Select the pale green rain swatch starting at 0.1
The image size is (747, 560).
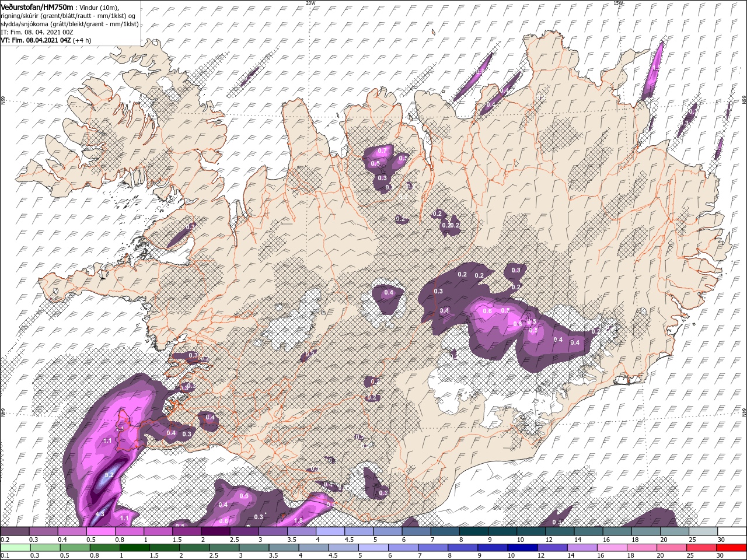coord(15,548)
